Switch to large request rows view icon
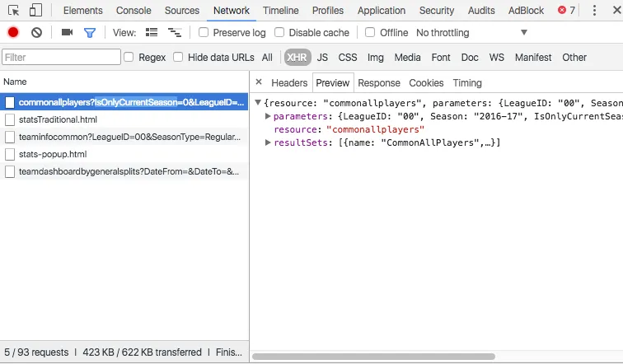 (x=152, y=32)
